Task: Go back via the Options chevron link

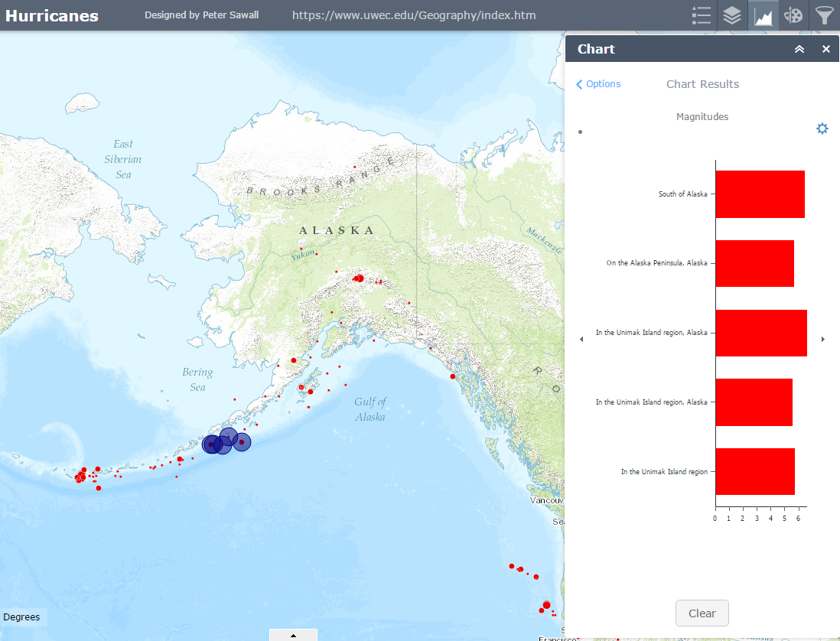Action: [x=598, y=83]
